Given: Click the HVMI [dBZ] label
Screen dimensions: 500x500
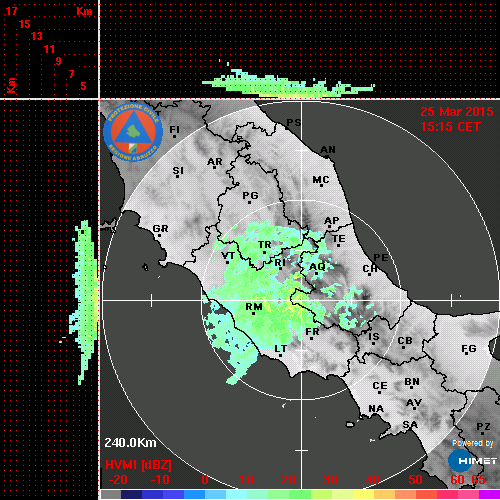Looking at the screenshot, I should click(138, 465).
